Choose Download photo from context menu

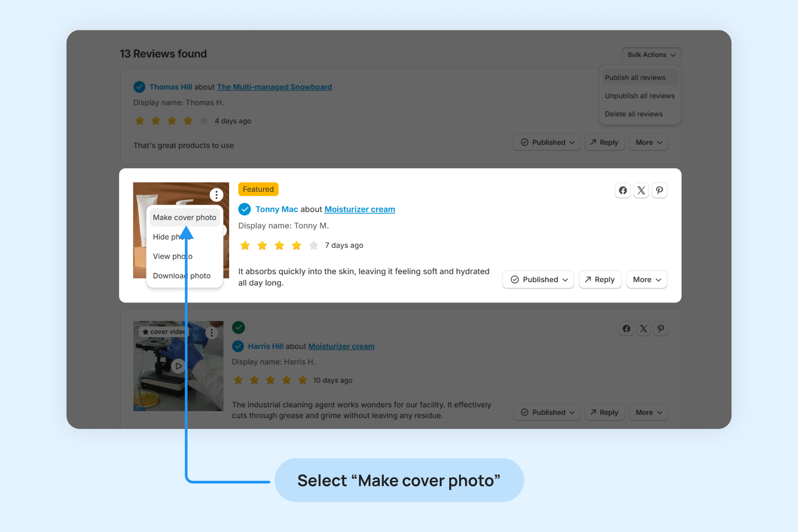tap(182, 276)
